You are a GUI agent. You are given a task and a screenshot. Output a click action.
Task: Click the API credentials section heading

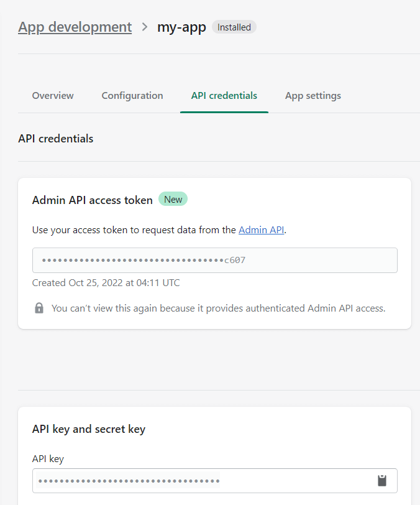(56, 139)
